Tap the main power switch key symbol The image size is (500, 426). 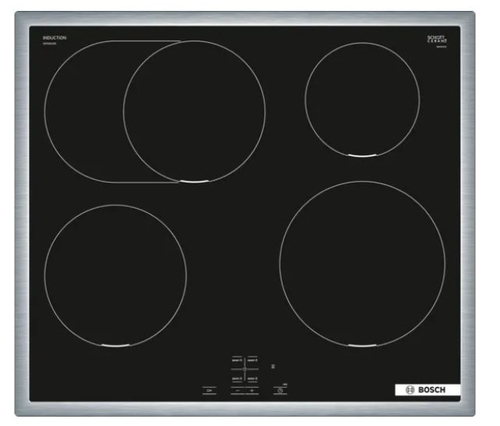point(209,390)
